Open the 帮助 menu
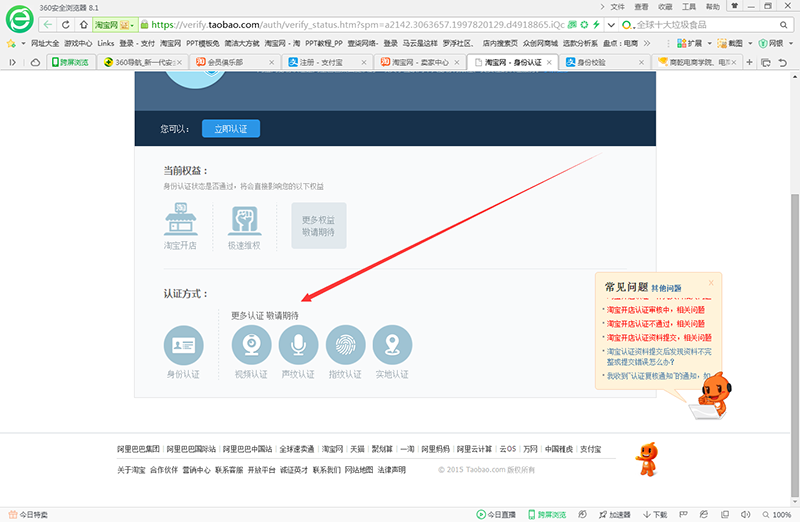Viewport: 800px width, 522px height. pos(713,7)
